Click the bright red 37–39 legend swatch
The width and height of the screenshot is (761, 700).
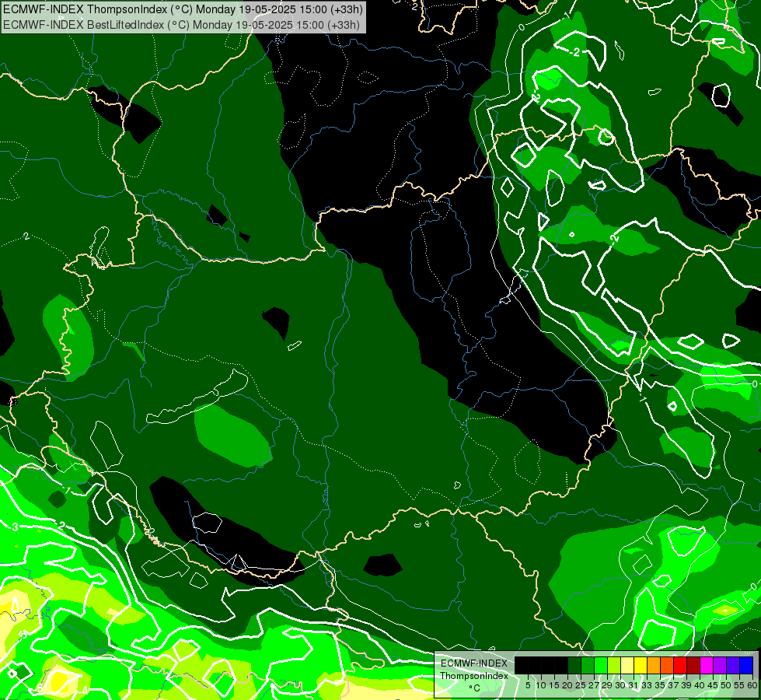coord(680,665)
